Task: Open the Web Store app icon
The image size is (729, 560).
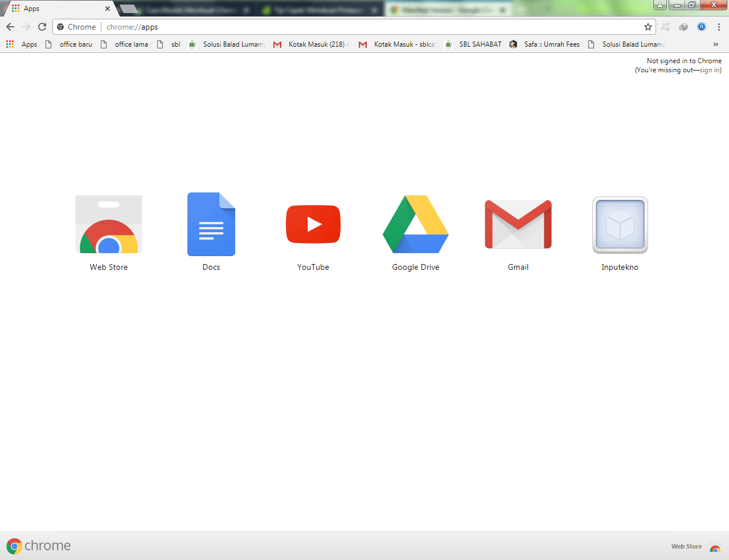Action: [109, 224]
